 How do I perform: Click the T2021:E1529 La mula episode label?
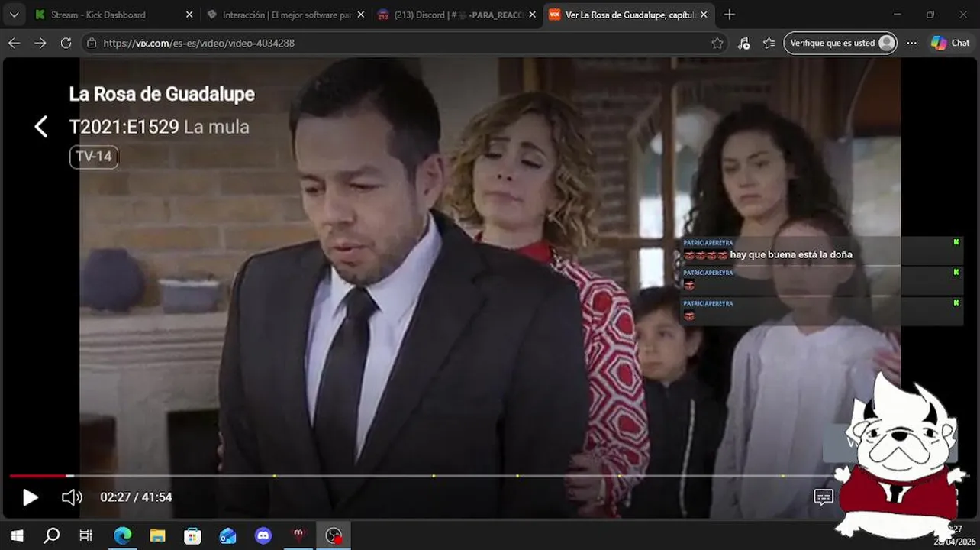tap(159, 127)
